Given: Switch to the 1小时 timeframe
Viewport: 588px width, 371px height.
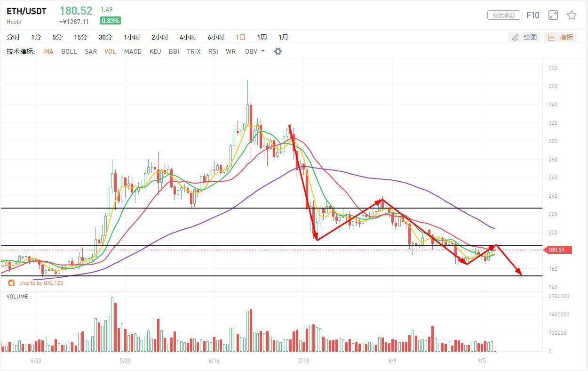Looking at the screenshot, I should pyautogui.click(x=132, y=37).
